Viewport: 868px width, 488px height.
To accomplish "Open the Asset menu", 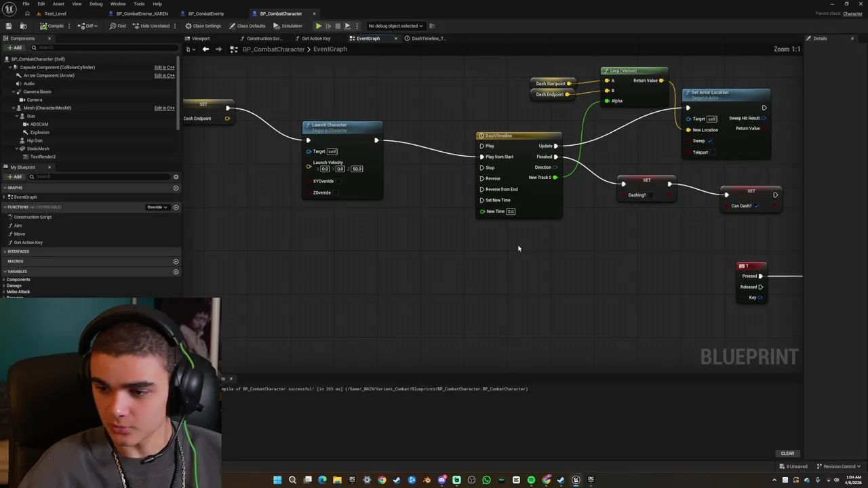I will click(x=58, y=4).
